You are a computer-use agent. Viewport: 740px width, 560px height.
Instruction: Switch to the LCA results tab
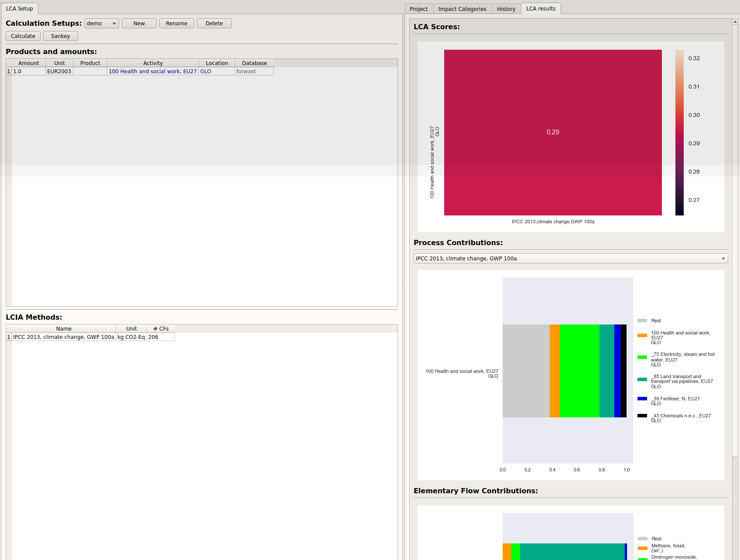click(541, 8)
